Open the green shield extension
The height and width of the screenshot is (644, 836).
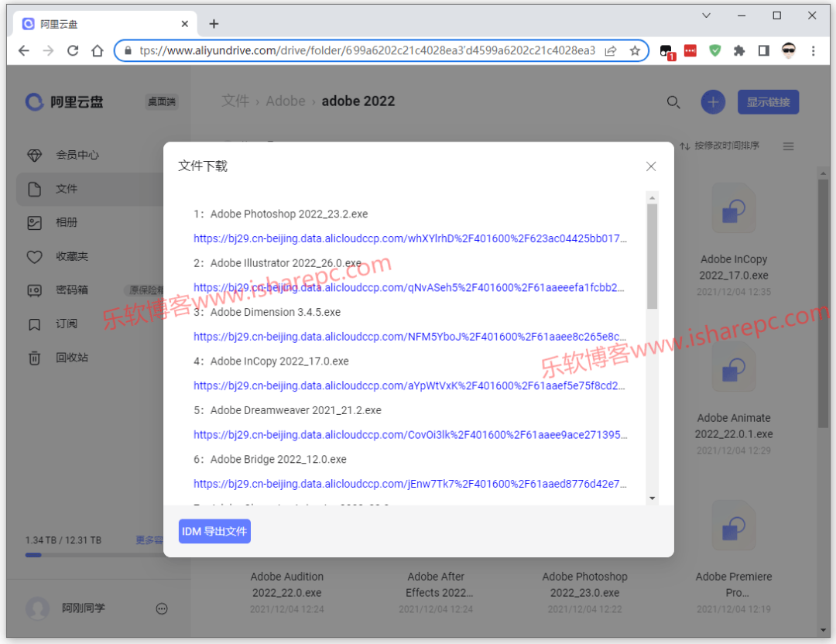714,50
